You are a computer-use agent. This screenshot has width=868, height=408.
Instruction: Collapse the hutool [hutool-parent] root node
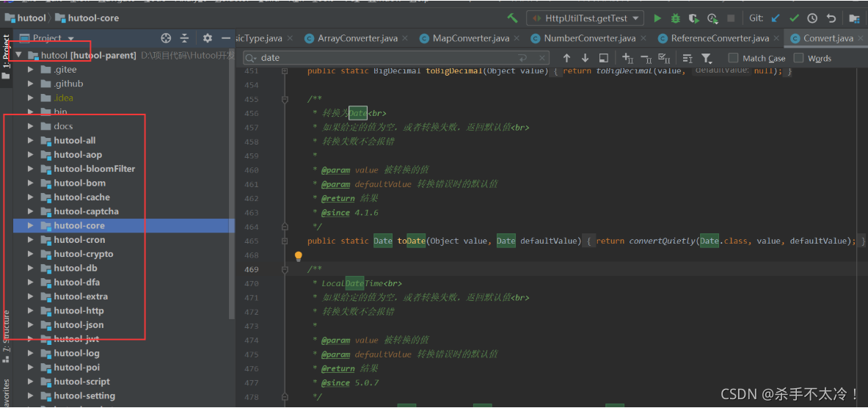(x=19, y=55)
